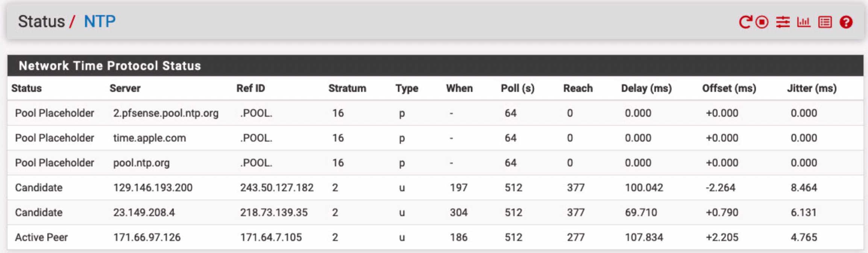The image size is (868, 253).
Task: Open the status graph chart icon
Action: tap(804, 22)
